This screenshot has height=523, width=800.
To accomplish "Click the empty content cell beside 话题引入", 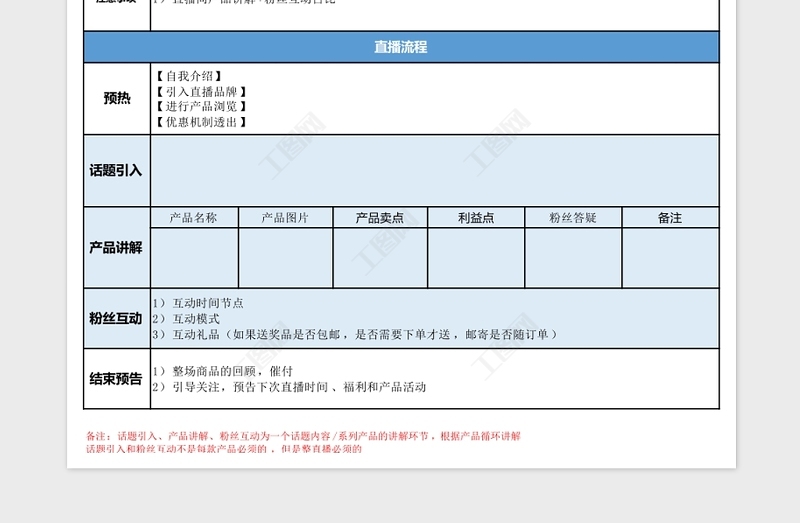I will point(434,171).
